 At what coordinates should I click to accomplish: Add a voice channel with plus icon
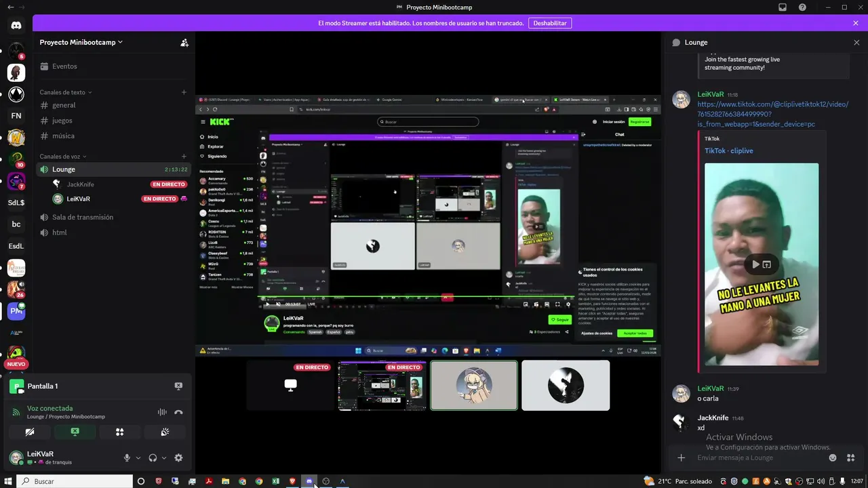184,157
